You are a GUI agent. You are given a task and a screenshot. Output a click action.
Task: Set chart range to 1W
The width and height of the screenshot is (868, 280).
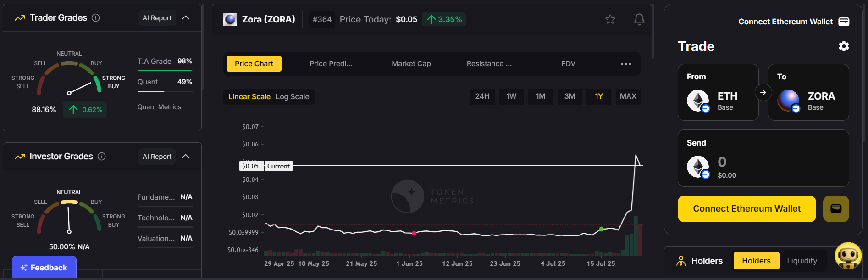511,96
